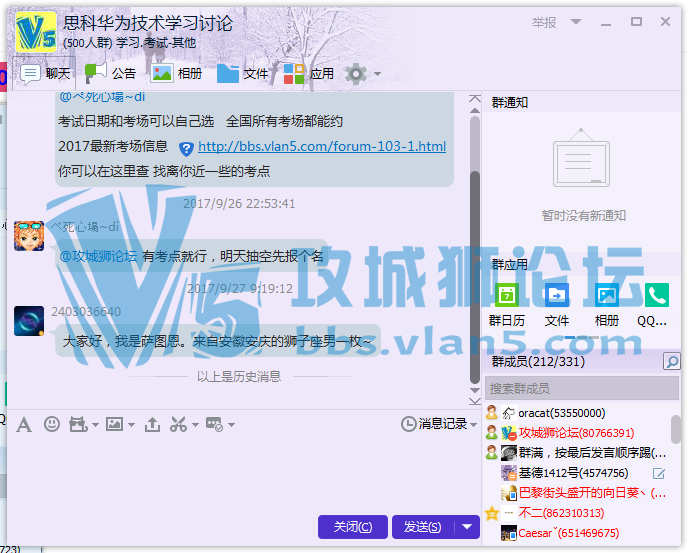This screenshot has height=553, width=688.
Task: Open the bbs.vlan5.com forum-103 link
Action: pos(322,146)
